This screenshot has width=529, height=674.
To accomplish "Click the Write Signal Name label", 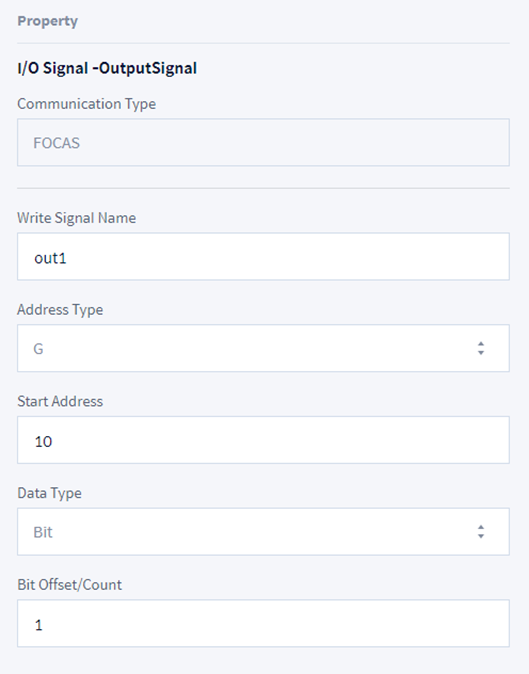I will click(x=76, y=218).
